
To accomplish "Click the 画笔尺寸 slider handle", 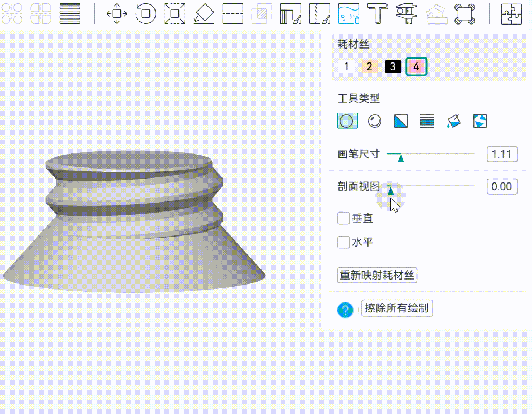I will (x=401, y=158).
